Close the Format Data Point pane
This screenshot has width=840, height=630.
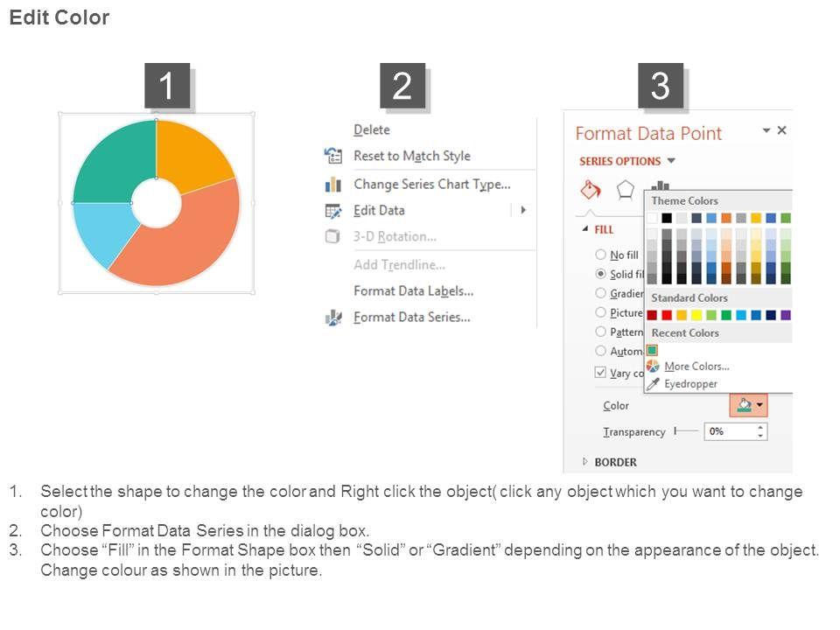pyautogui.click(x=782, y=130)
